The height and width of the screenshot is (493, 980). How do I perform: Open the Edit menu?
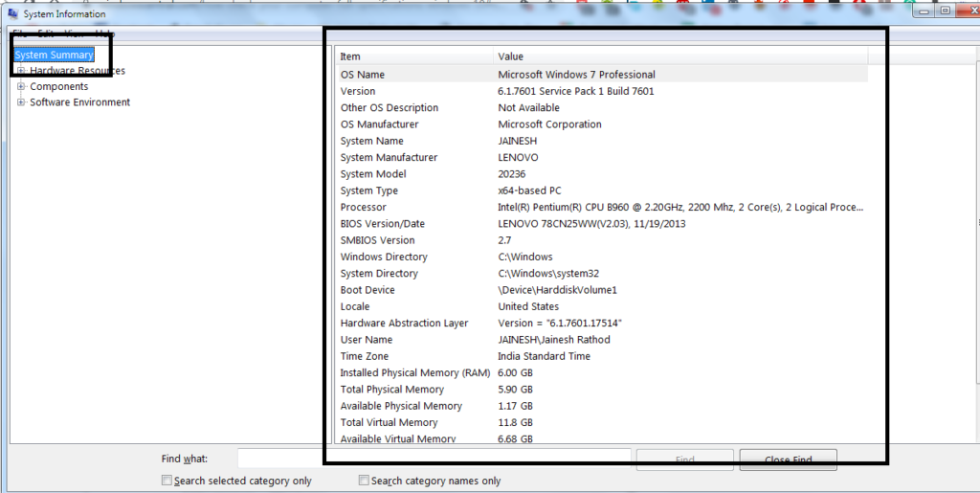click(x=46, y=34)
